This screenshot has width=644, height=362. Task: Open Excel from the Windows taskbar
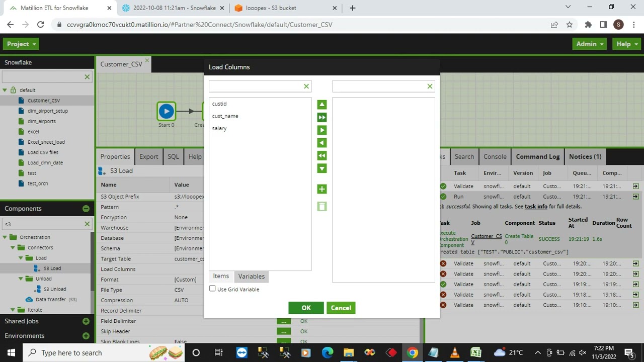476,352
